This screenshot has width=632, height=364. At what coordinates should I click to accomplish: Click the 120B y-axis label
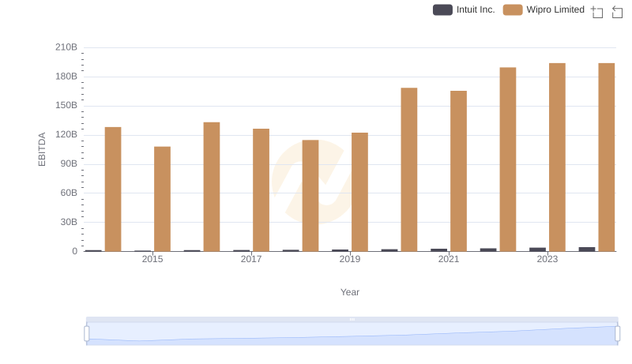pos(66,134)
